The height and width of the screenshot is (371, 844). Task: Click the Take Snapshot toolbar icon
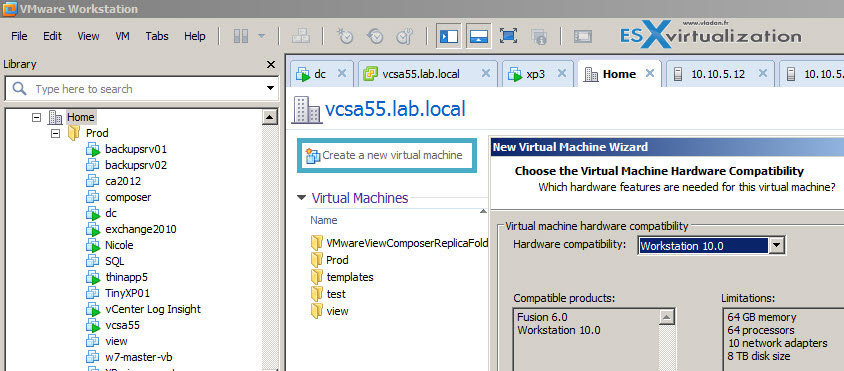[344, 36]
